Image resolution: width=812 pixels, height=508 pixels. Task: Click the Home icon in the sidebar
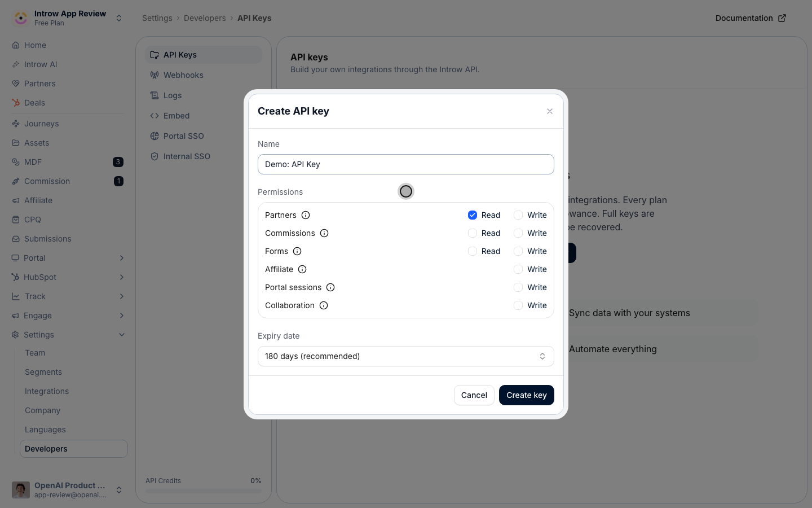16,45
